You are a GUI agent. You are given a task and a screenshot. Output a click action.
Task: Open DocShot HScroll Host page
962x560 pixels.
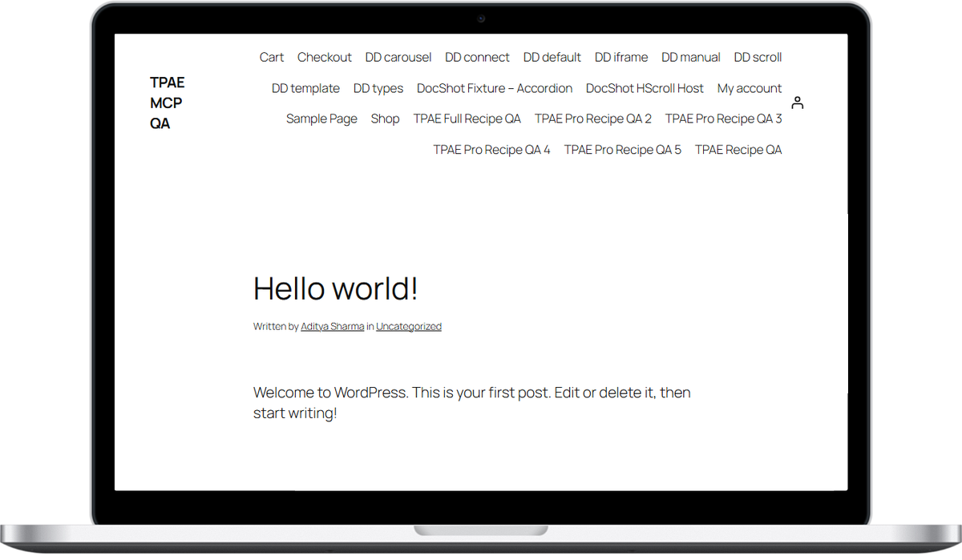point(645,88)
